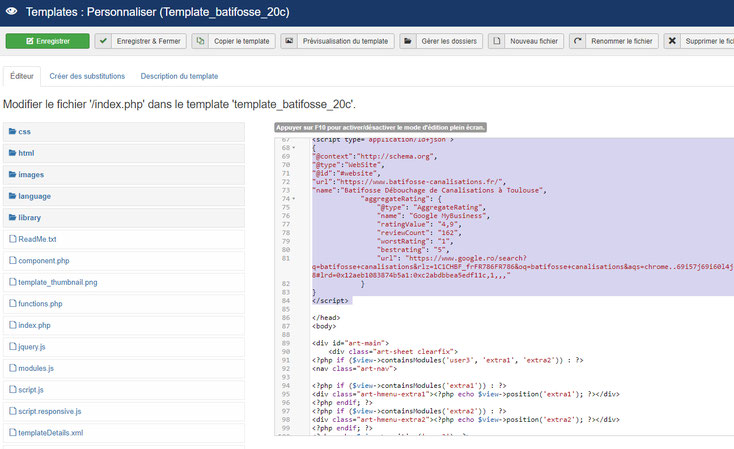Click the checkmark icon on Enregistrer & Fermer
Viewport: 734px width, 449px height.
[x=103, y=41]
